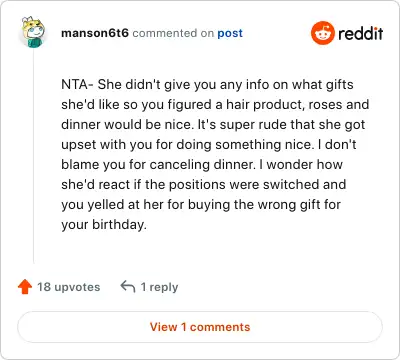Open manson6t6 username profile
Image resolution: width=400 pixels, height=360 pixels.
[x=95, y=33]
